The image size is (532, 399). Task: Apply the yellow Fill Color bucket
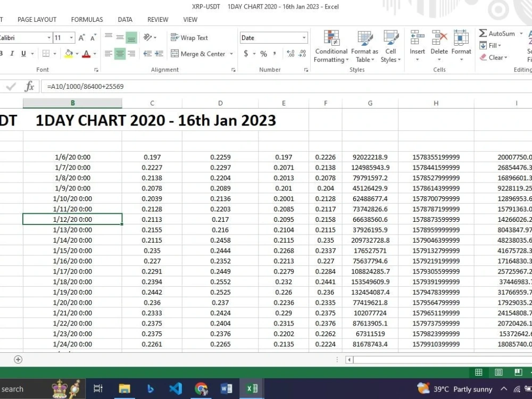point(69,54)
